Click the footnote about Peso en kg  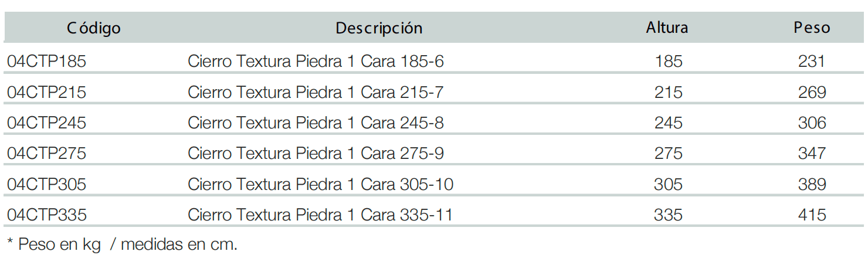(x=122, y=244)
